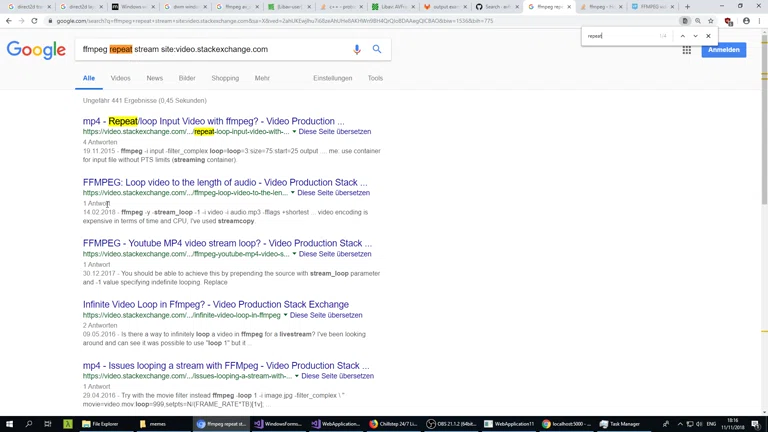Viewport: 768px width, 432px height.
Task: Jump to next find-in-page match
Action: tap(696, 36)
